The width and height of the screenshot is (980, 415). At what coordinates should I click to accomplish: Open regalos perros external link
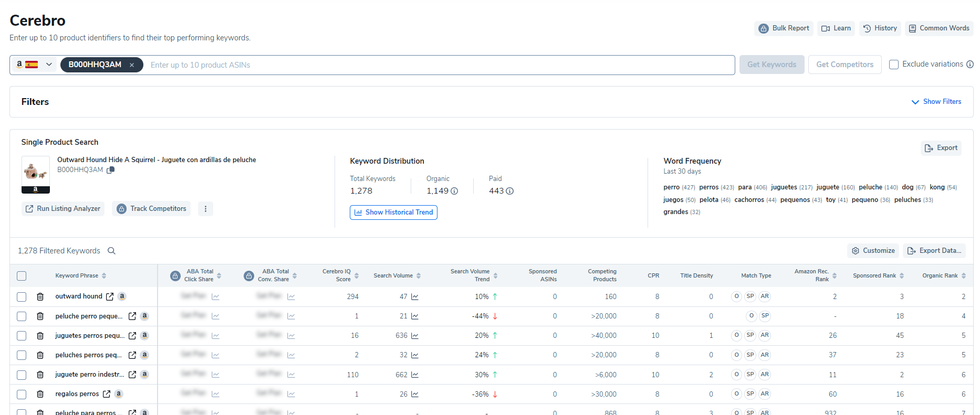(x=107, y=395)
